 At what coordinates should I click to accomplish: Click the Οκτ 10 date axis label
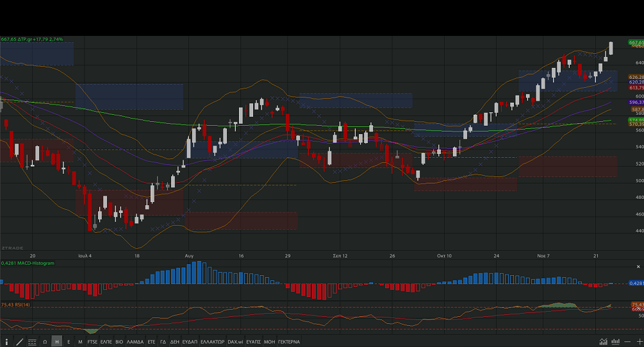(x=444, y=256)
